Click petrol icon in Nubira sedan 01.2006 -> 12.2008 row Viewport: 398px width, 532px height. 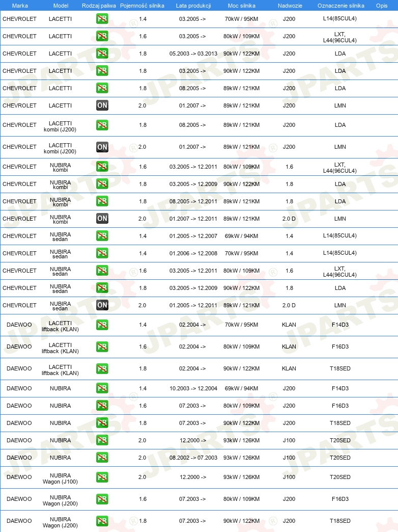(x=102, y=253)
